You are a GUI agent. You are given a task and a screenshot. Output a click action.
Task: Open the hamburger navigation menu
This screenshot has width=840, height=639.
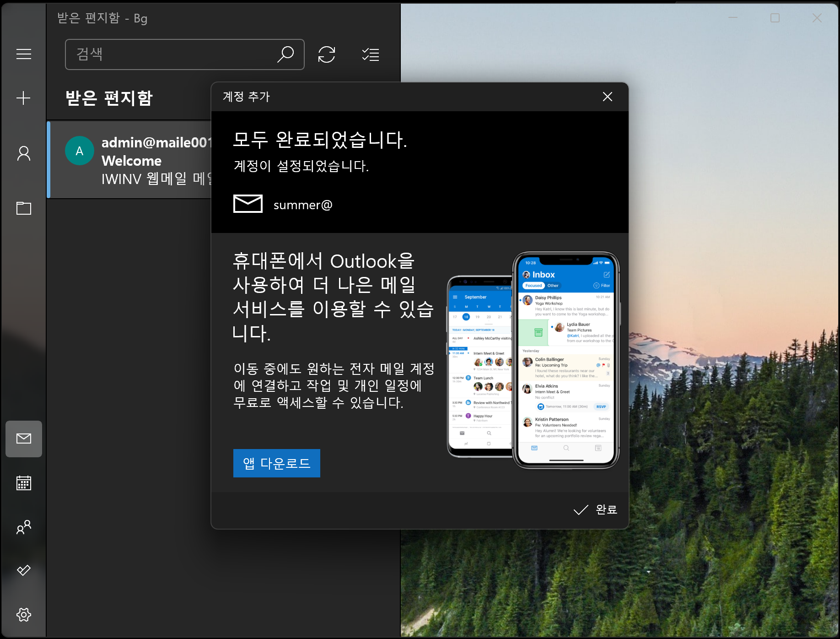24,54
